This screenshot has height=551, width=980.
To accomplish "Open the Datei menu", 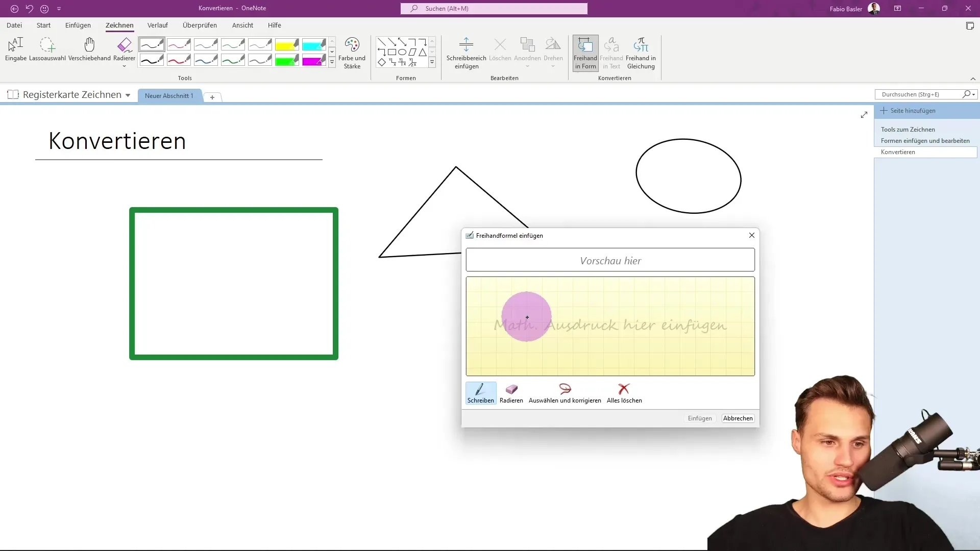I will click(14, 25).
